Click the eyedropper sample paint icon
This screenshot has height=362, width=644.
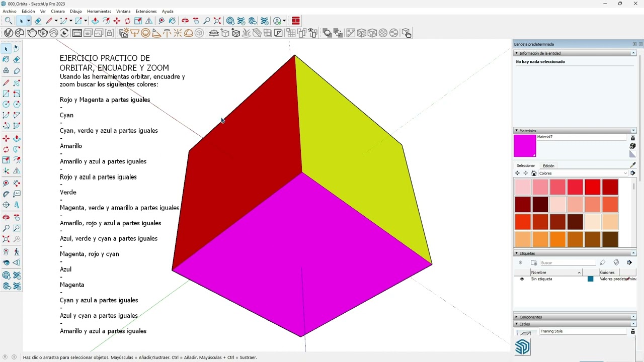pyautogui.click(x=632, y=165)
